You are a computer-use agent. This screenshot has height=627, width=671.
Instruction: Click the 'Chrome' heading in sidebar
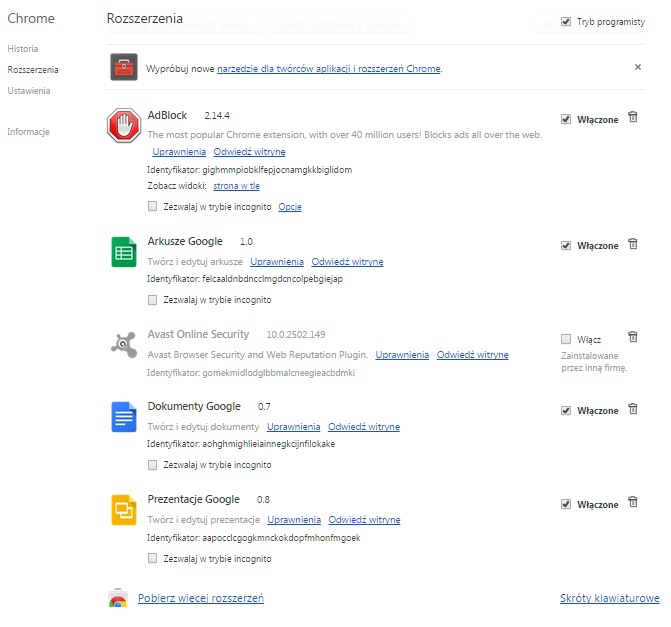31,18
